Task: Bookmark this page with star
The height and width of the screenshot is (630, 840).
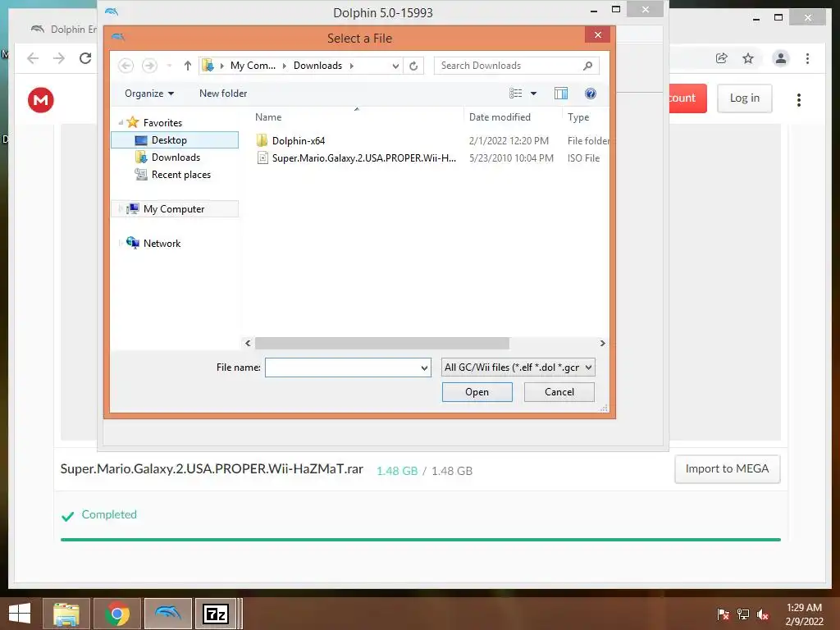Action: point(748,58)
